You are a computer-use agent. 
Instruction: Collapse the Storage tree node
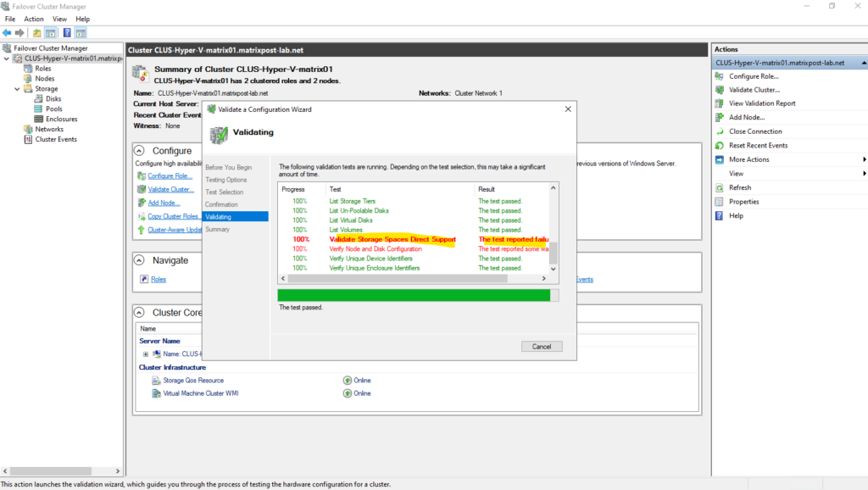pos(17,89)
